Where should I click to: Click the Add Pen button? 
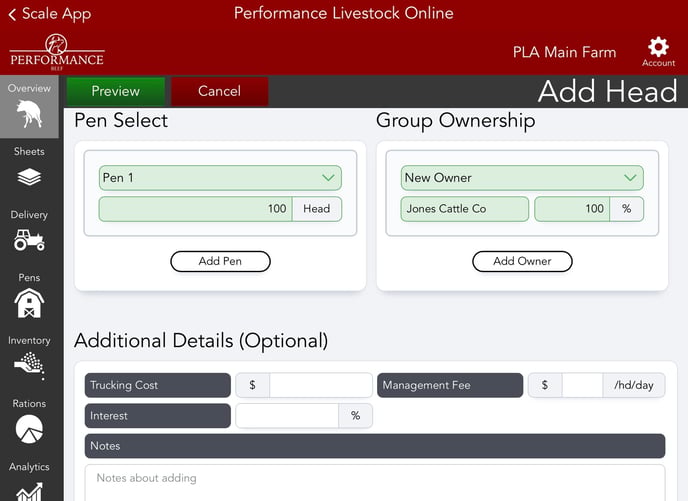pyautogui.click(x=220, y=261)
